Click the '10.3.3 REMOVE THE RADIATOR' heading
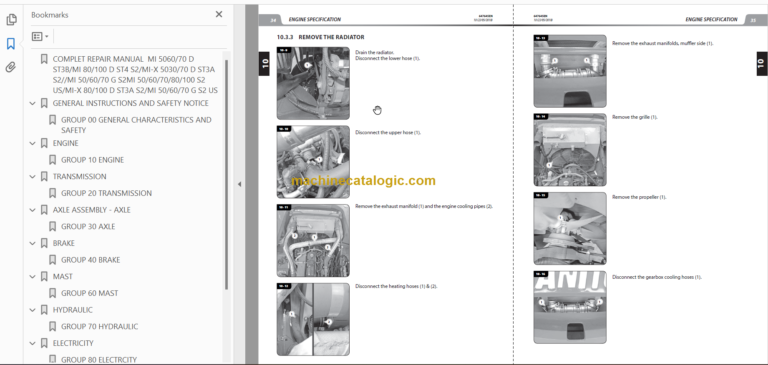The width and height of the screenshot is (768, 365). 321,37
